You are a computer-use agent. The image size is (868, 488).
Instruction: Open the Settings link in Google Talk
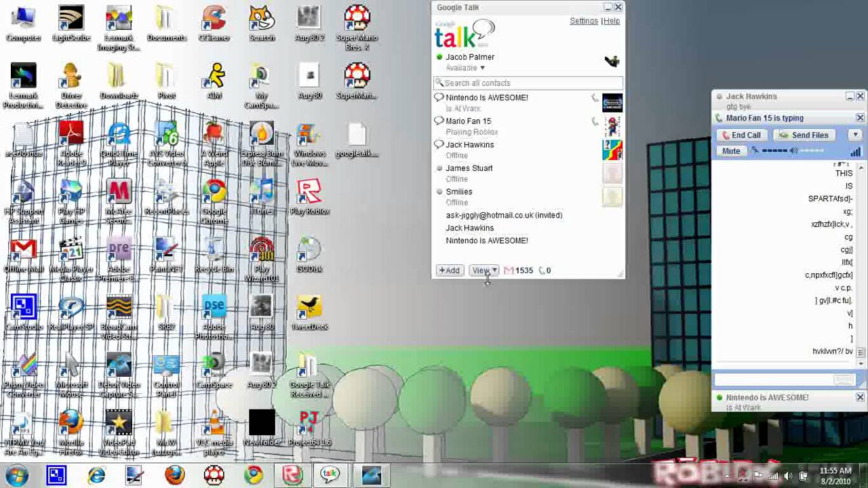coord(584,21)
